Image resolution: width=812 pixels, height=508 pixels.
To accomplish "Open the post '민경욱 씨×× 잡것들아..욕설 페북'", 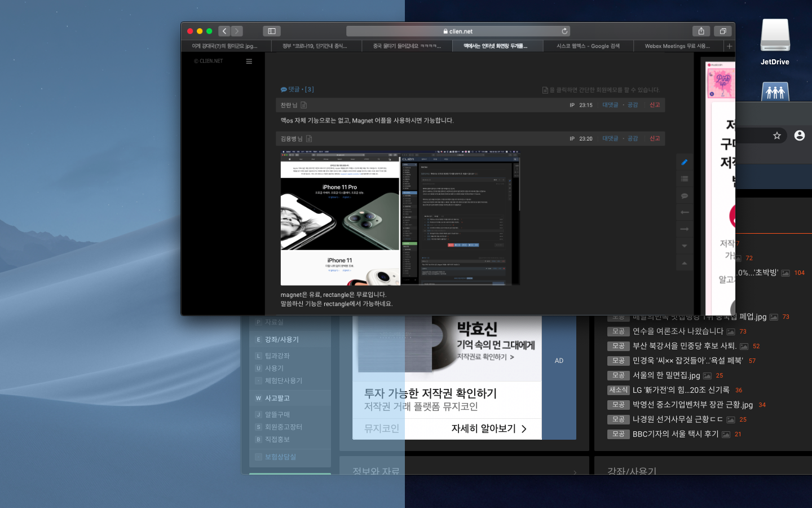I will [x=688, y=361].
